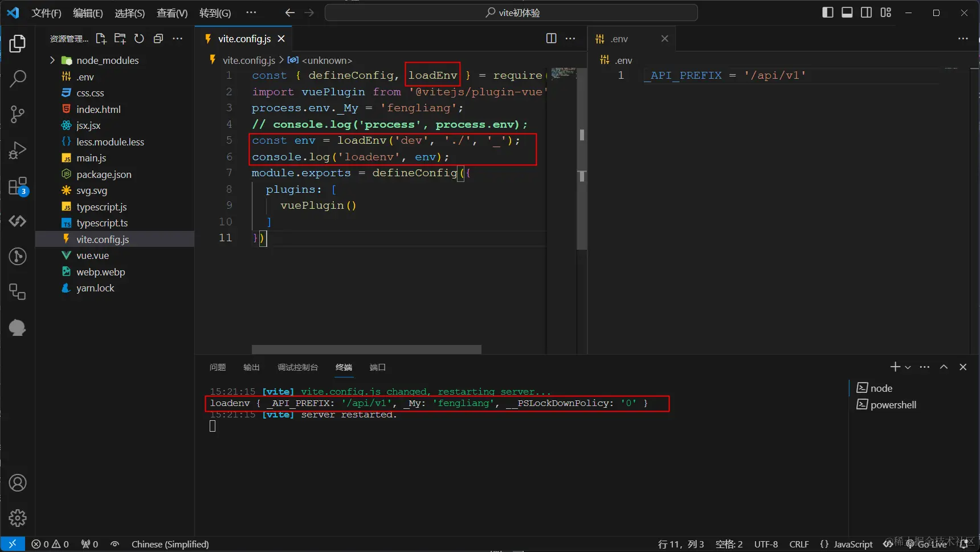Open 编辑(E) menu

[88, 13]
